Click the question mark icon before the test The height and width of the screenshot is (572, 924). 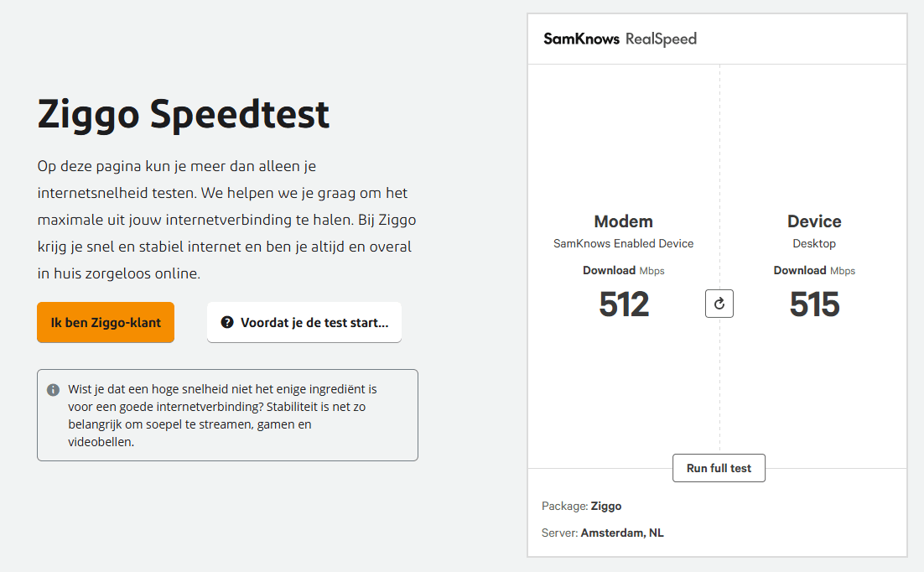click(227, 323)
